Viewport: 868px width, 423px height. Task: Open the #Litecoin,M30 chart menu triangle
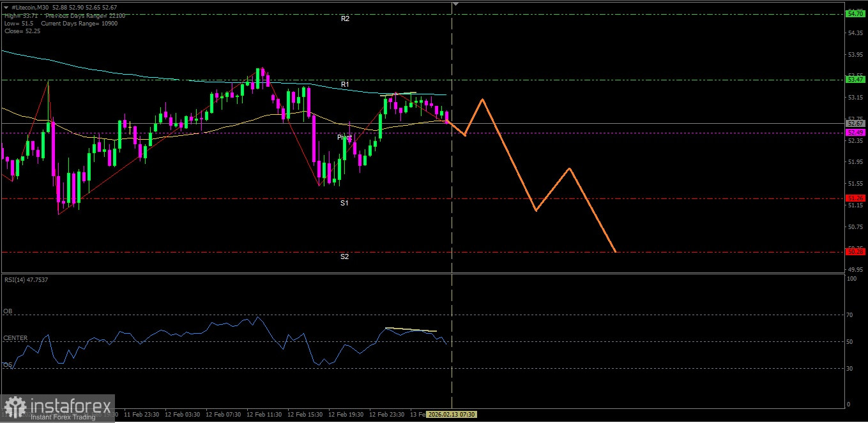click(6, 7)
